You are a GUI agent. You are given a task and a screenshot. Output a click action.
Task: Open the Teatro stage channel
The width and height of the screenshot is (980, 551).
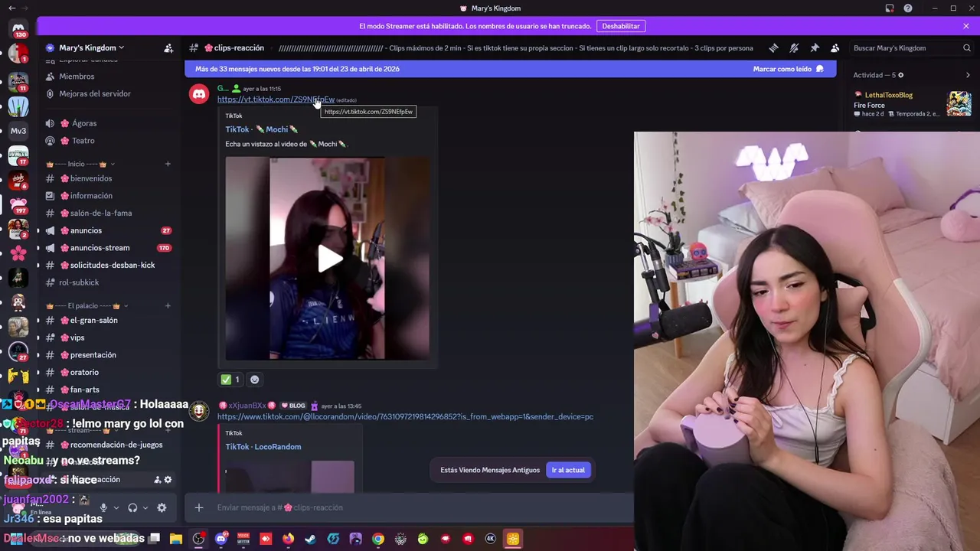83,141
